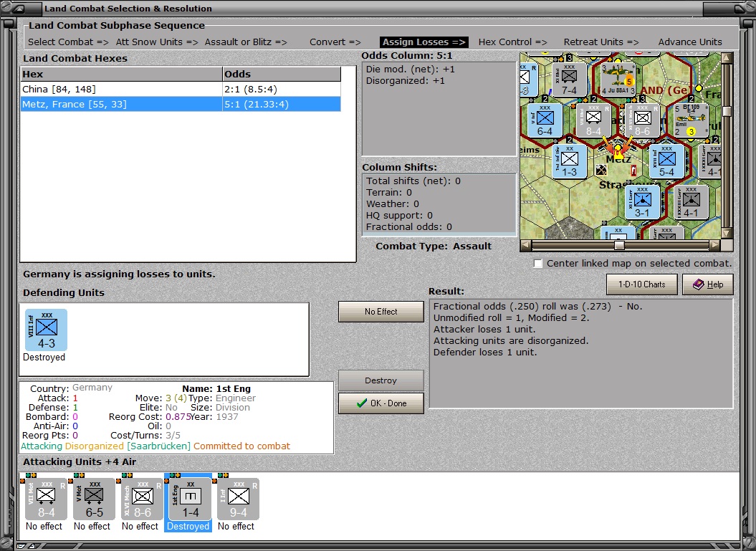Enable Center linked map on selected combat
756x551 pixels.
[538, 263]
